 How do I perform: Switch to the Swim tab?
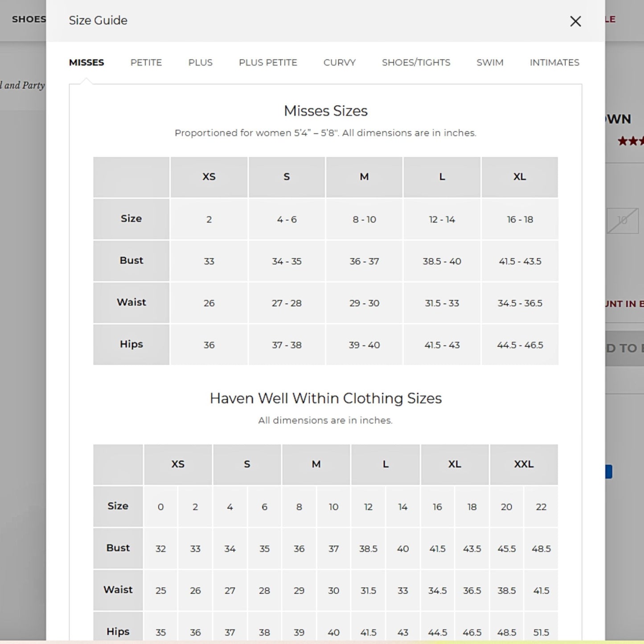[x=489, y=62]
